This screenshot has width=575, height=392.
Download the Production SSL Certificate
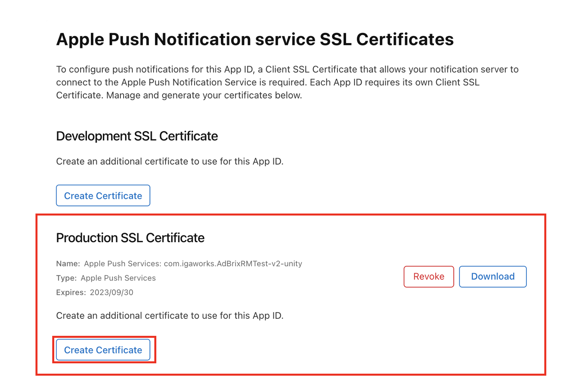(x=492, y=276)
